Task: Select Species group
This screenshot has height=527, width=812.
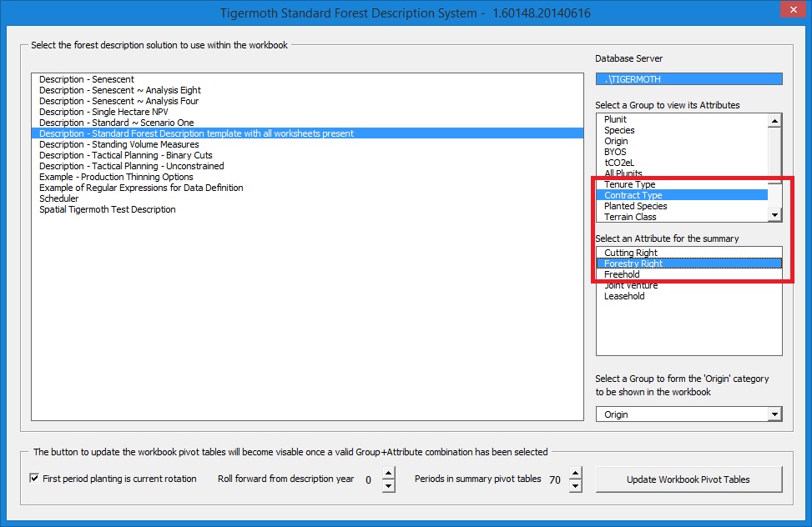Action: pos(682,130)
